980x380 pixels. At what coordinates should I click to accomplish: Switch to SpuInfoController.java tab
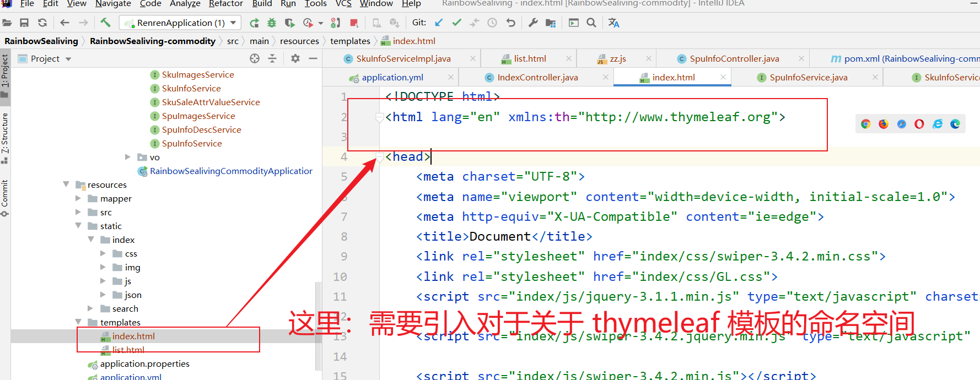[734, 58]
